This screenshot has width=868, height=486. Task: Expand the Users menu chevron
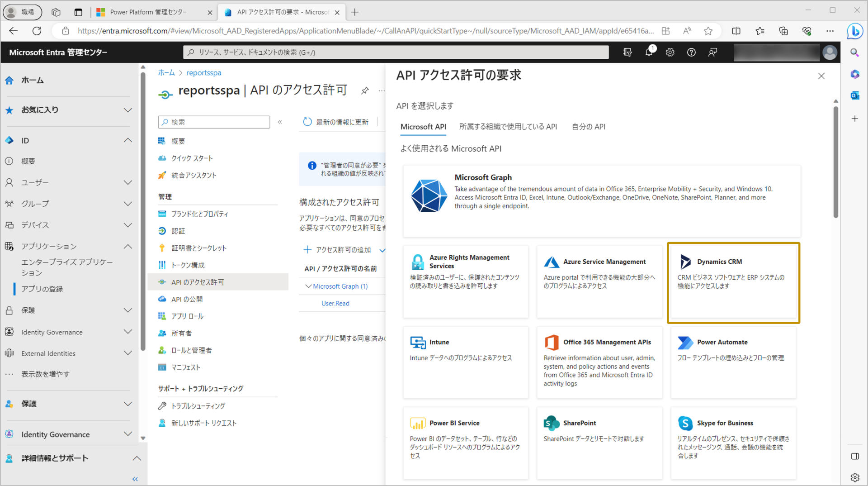[128, 182]
